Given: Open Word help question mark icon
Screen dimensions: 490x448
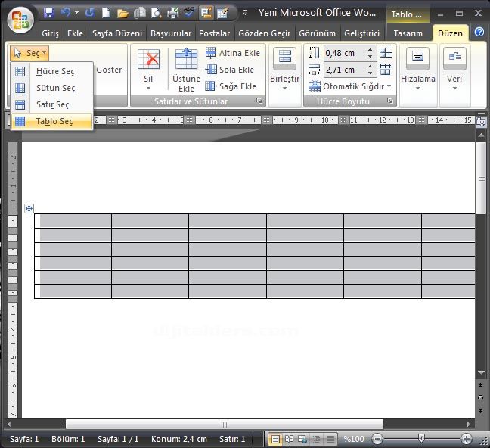Looking at the screenshot, I should click(x=479, y=32).
